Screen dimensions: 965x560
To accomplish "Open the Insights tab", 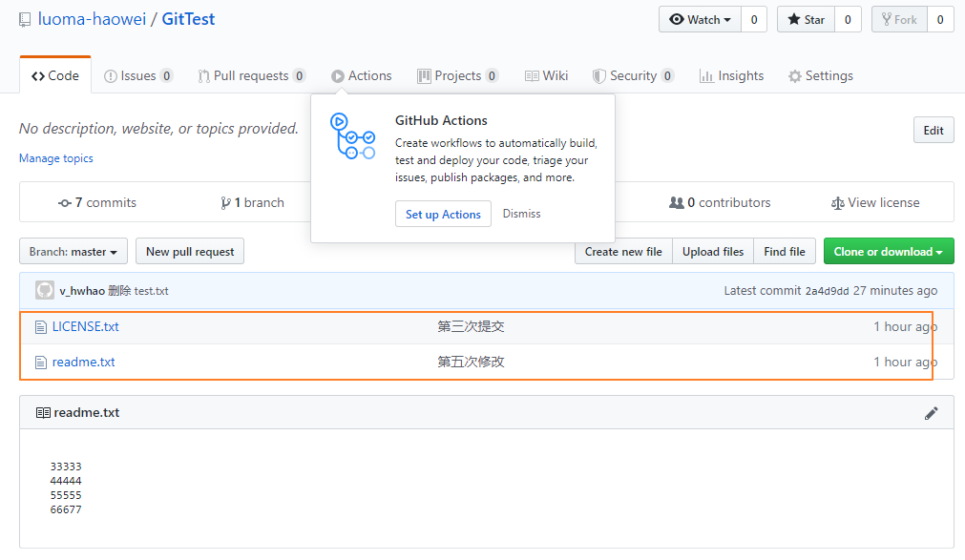I will click(732, 75).
